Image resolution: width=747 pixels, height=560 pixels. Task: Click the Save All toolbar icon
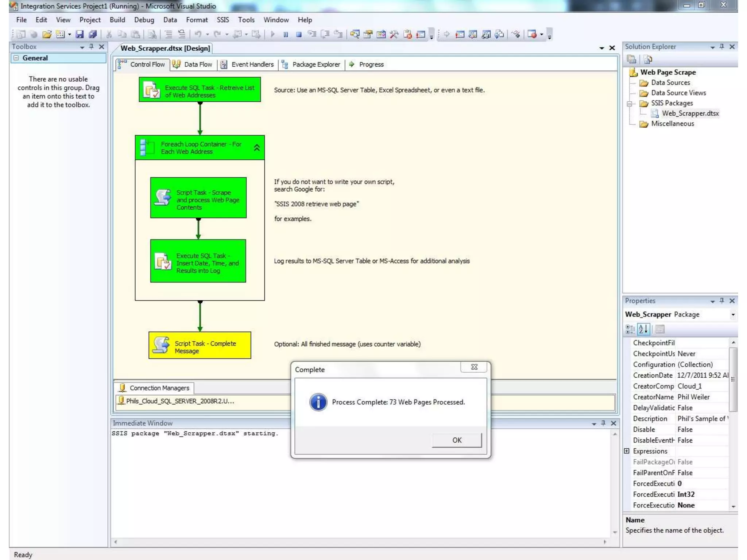[93, 34]
